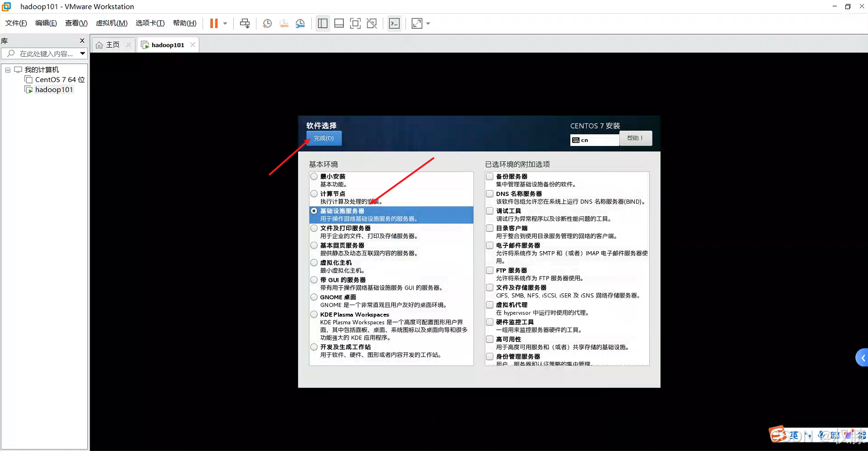868x451 pixels.
Task: Check the 目录客户端 checkbox
Action: (x=490, y=228)
